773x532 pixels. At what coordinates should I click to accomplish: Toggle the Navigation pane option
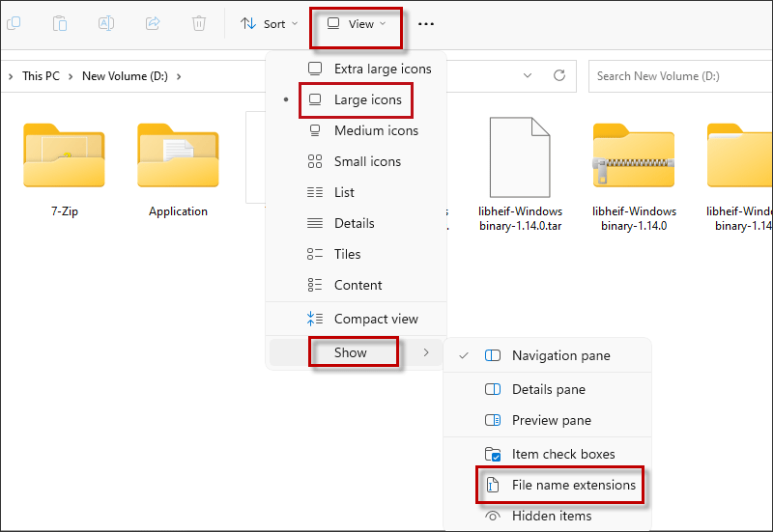coord(548,355)
